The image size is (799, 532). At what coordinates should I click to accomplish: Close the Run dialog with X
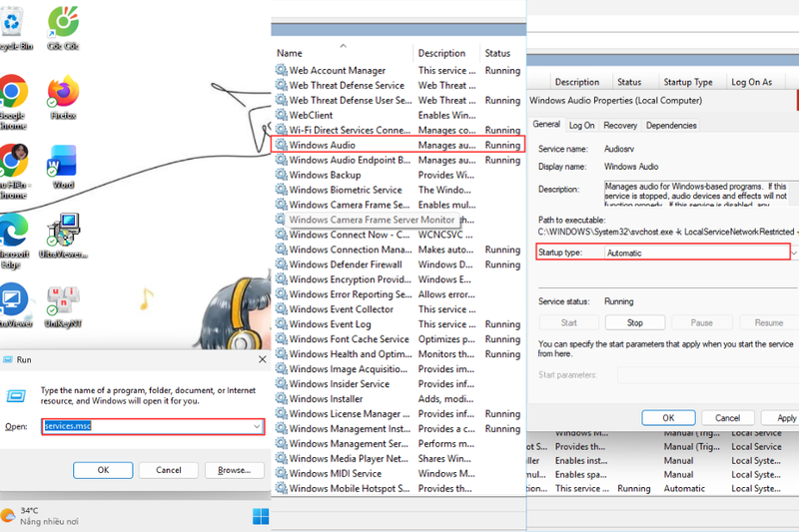(262, 359)
